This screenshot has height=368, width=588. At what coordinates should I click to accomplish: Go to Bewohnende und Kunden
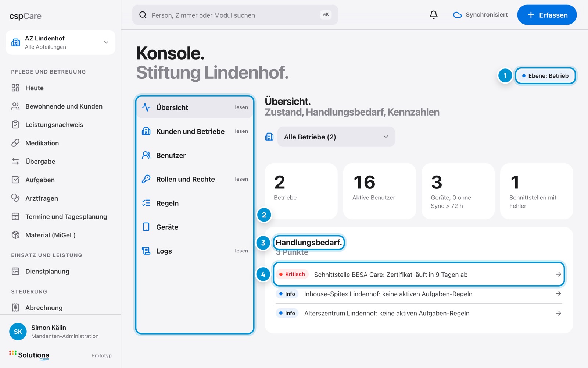pos(60,106)
